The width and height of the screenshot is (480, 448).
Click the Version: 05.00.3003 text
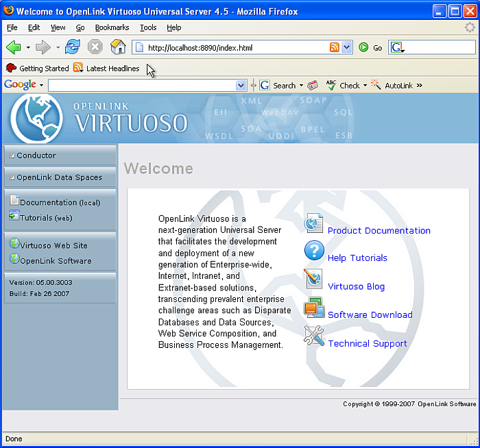click(40, 282)
